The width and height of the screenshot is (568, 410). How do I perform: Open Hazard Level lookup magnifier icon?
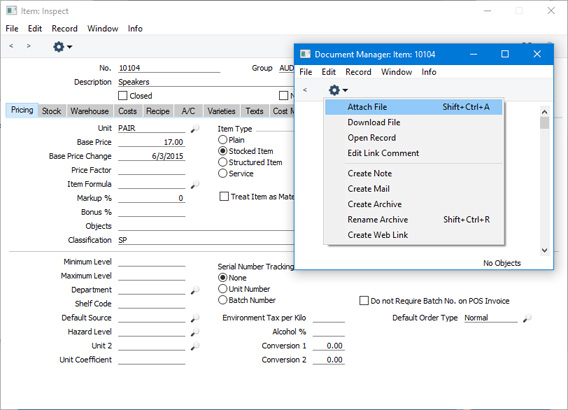195,332
